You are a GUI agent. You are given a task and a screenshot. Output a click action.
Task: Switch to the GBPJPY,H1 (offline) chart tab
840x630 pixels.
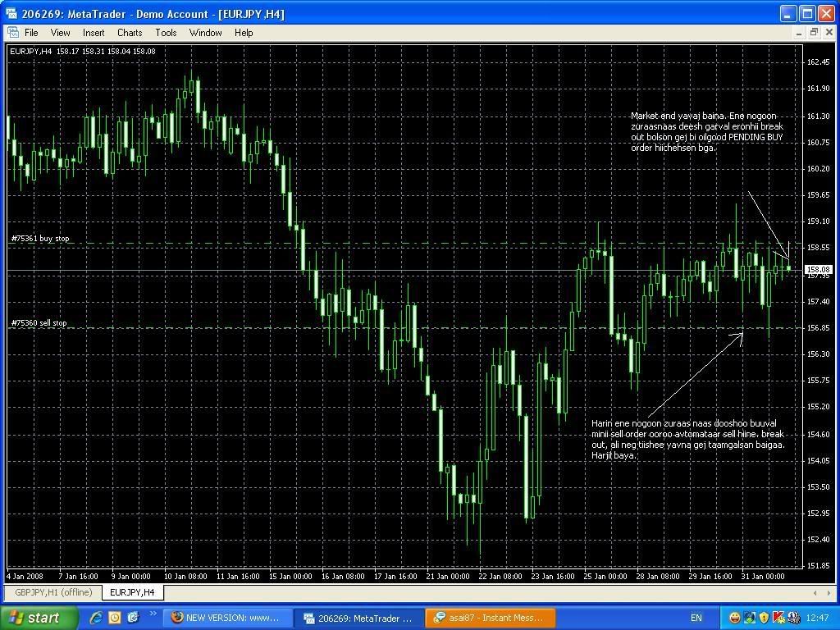point(53,592)
